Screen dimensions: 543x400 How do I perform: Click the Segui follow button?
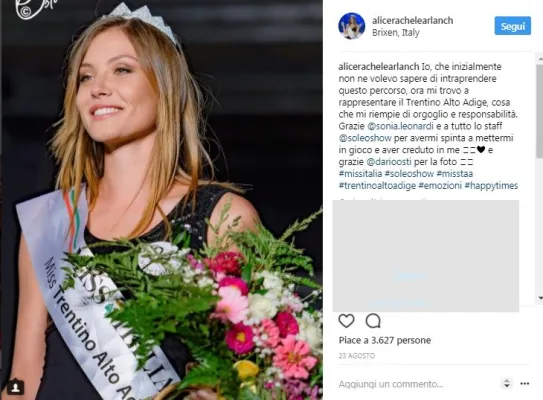(513, 26)
